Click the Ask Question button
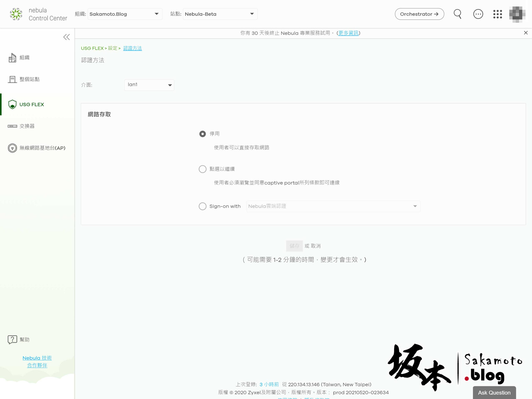Image resolution: width=532 pixels, height=399 pixels. coord(494,393)
